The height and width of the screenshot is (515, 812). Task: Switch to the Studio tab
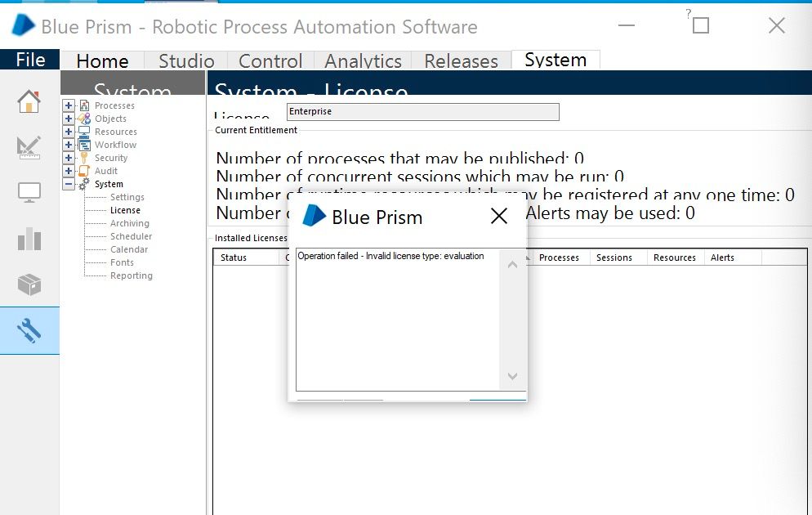coord(186,60)
